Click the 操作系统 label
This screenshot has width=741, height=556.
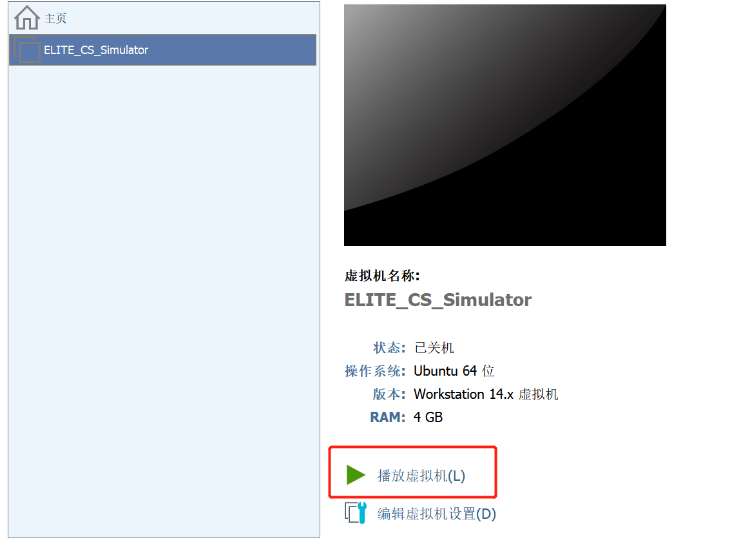pos(375,371)
